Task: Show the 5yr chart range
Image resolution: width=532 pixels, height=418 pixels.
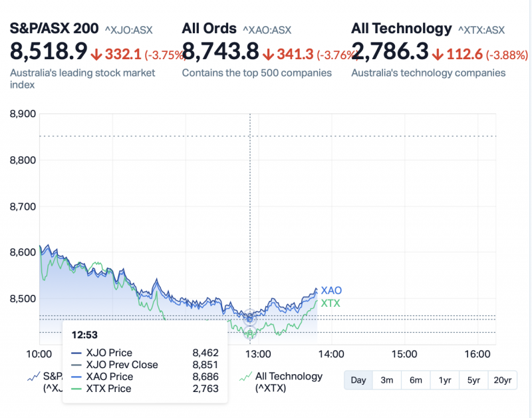Action: (473, 380)
